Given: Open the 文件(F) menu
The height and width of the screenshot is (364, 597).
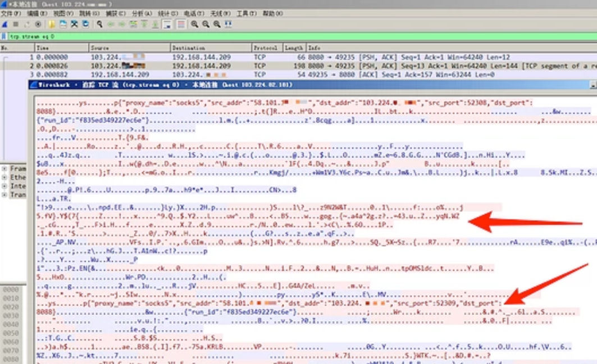Looking at the screenshot, I should click(x=11, y=13).
